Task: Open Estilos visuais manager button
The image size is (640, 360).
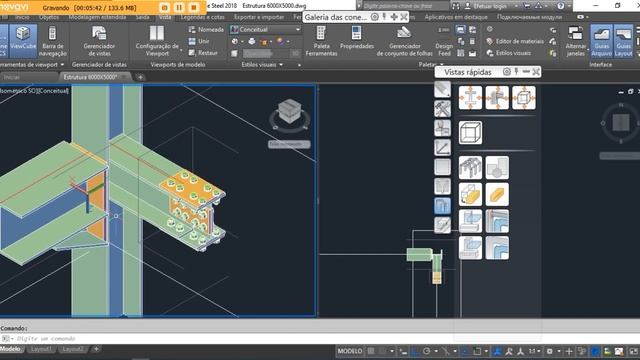Action: [x=509, y=53]
